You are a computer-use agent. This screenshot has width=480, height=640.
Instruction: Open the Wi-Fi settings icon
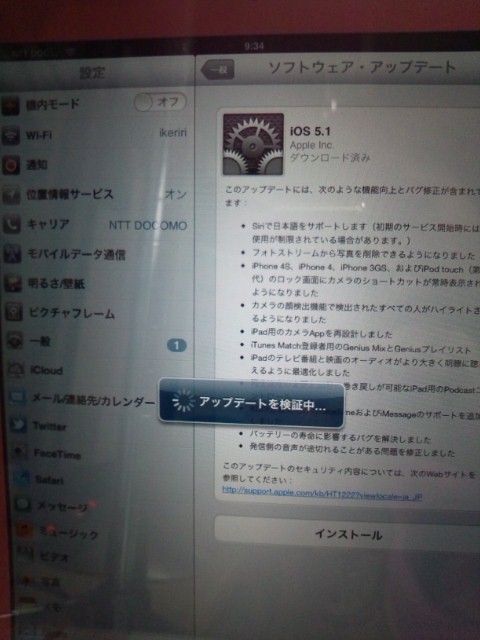[x=11, y=135]
